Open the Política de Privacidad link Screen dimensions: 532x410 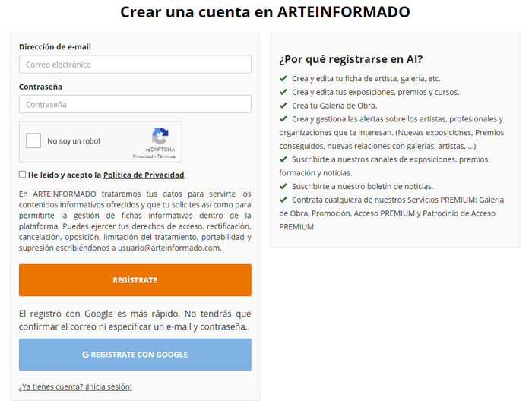pyautogui.click(x=144, y=175)
